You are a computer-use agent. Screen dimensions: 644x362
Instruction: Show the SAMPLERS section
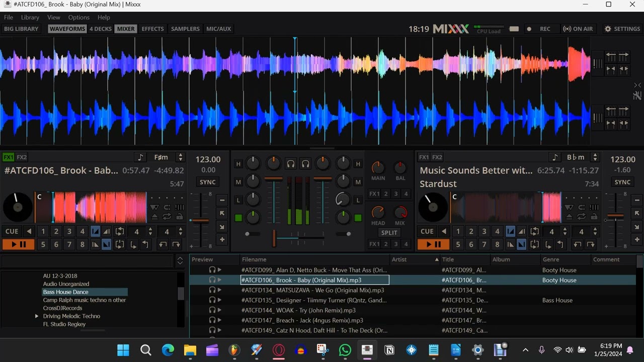click(185, 29)
